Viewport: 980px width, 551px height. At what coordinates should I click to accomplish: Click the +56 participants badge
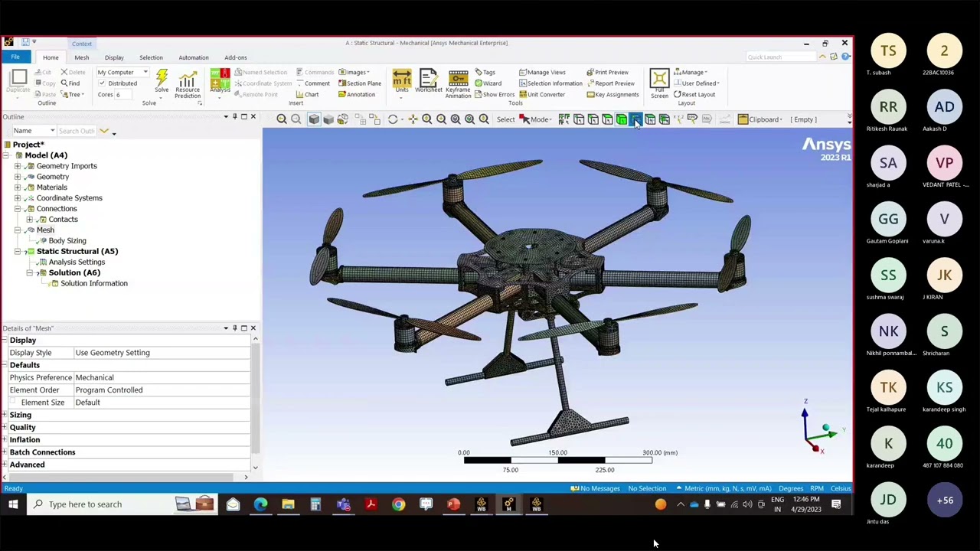pos(944,500)
